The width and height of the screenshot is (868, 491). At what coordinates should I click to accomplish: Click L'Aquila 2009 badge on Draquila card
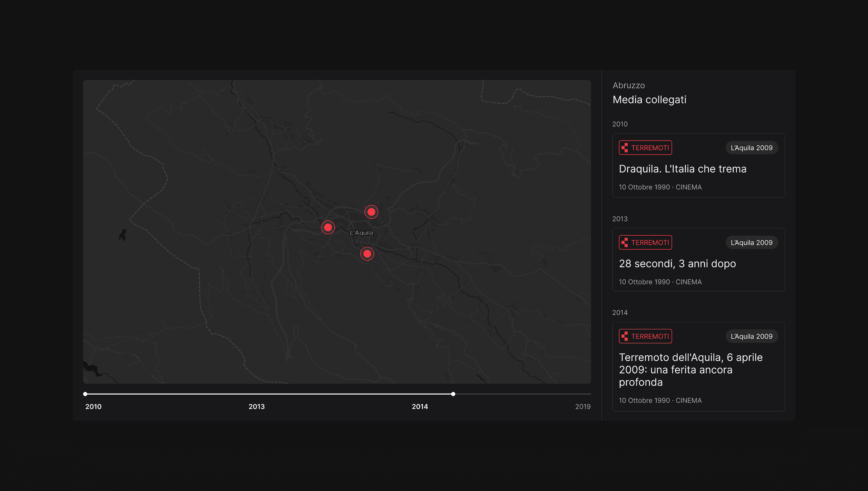click(751, 148)
